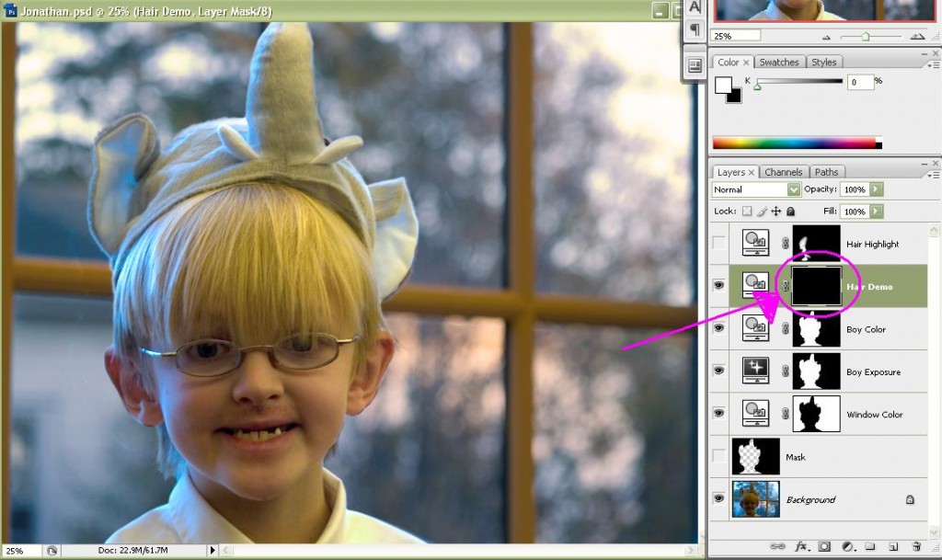Expand the Opacity slider arrow
This screenshot has width=942, height=560.
[877, 189]
